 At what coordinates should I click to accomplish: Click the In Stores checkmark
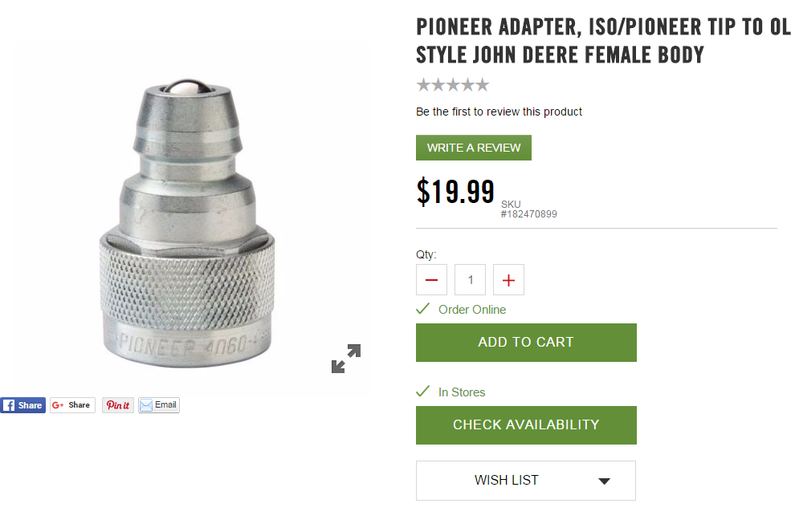(x=422, y=392)
